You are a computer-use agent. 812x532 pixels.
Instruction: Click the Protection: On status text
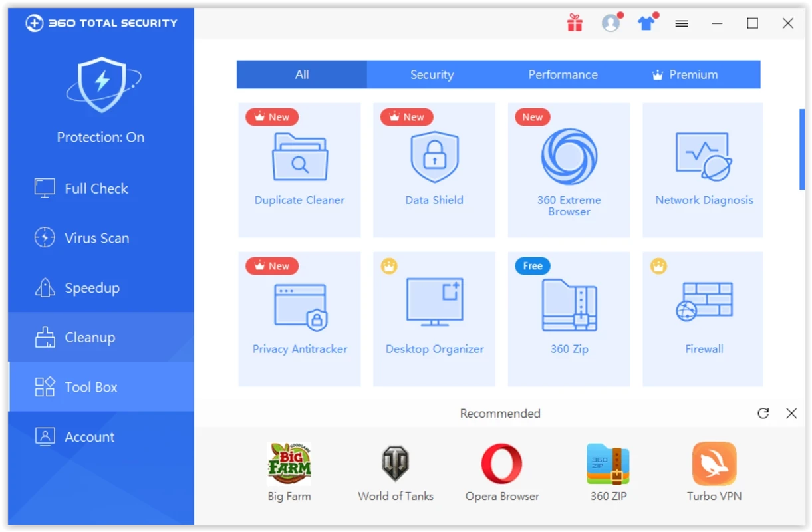pos(100,137)
